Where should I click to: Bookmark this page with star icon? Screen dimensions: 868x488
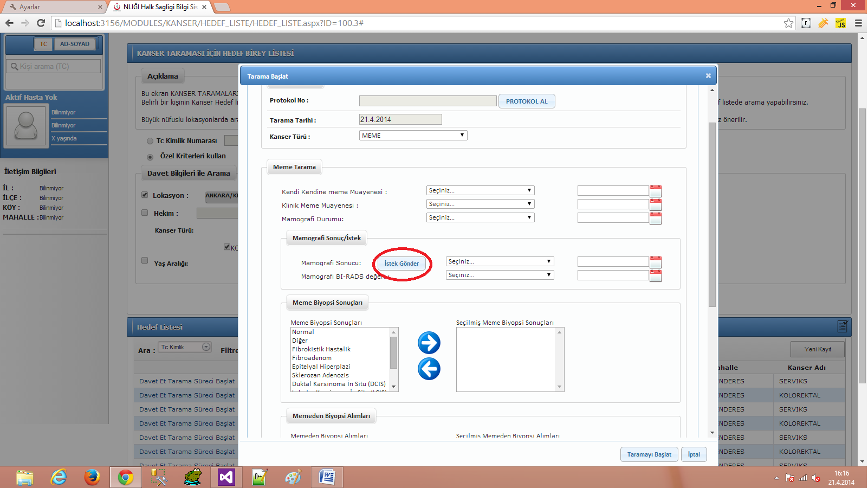(788, 23)
